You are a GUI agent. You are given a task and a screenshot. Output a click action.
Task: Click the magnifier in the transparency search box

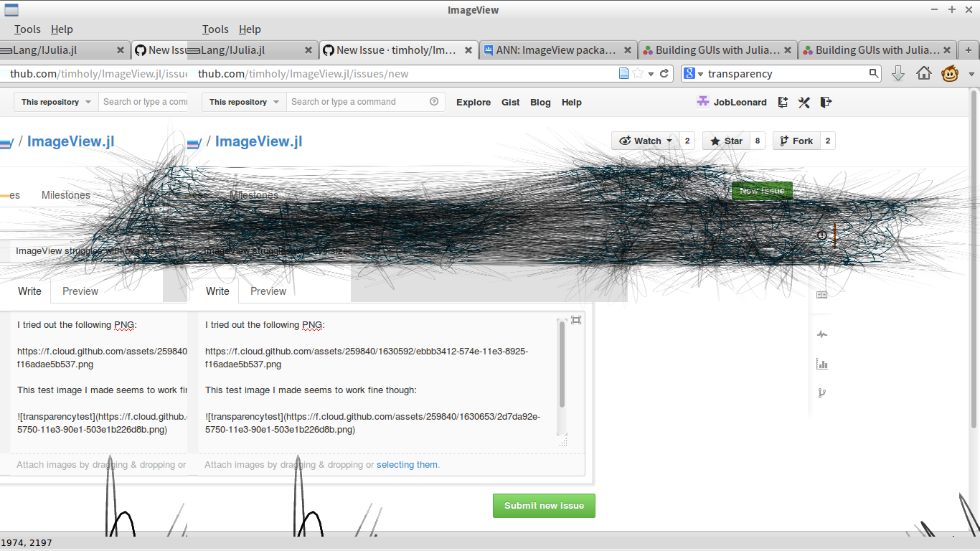click(874, 73)
